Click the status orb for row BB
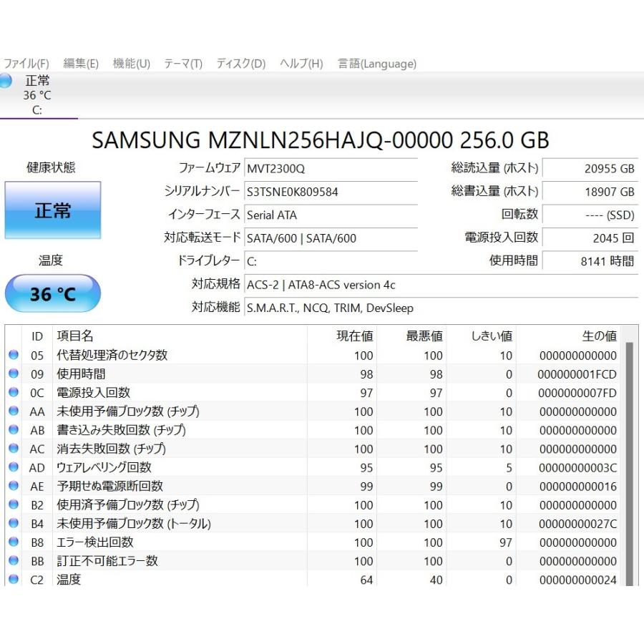The width and height of the screenshot is (644, 644). (14, 560)
